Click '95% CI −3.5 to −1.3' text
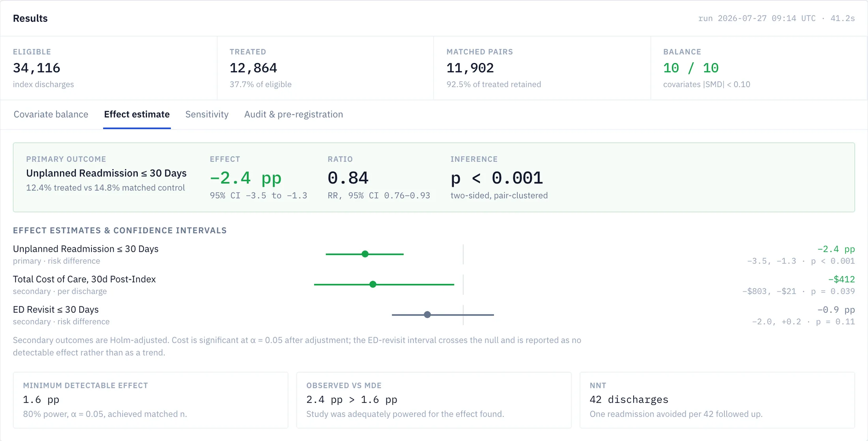Viewport: 868px width, 441px height. point(258,195)
